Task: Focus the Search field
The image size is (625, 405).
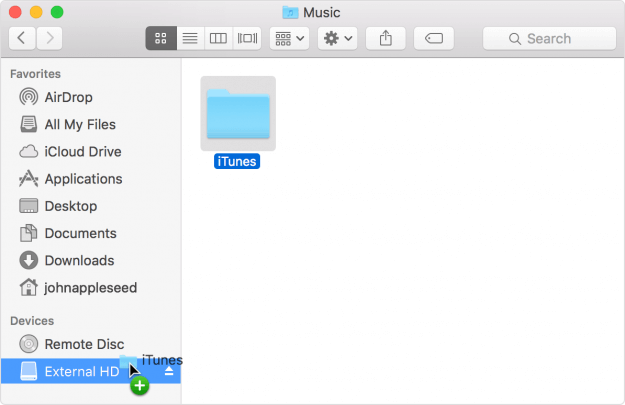Action: [549, 38]
